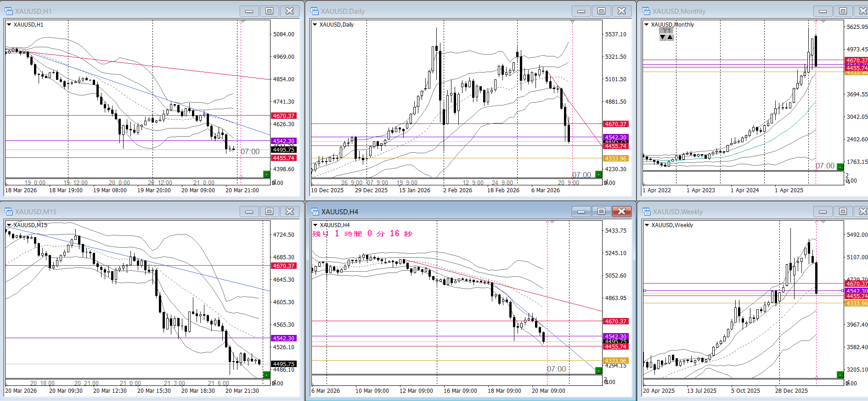Toggle the green minus box in the H1 chart
Viewport: 868px width, 401px height.
click(x=266, y=174)
